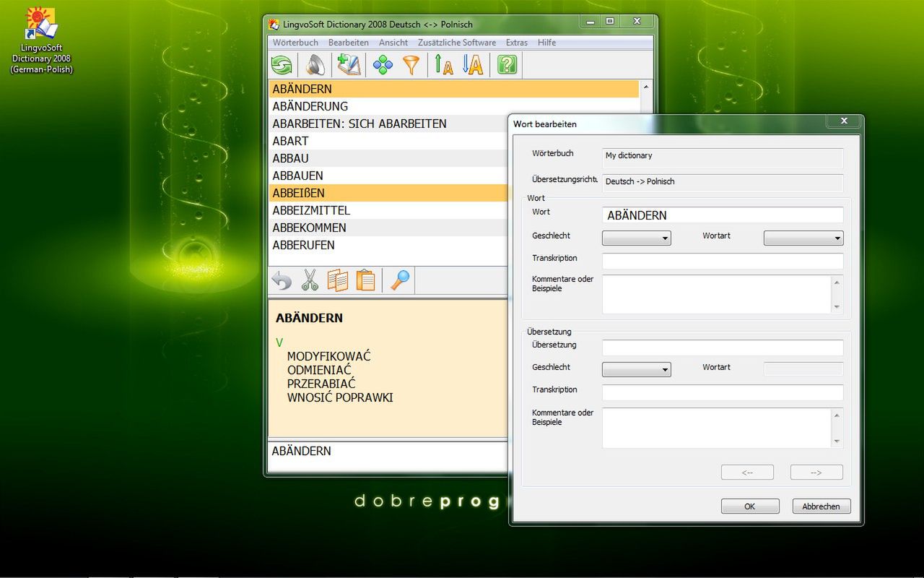Select ABBEIßEN in the word list
The image size is (924, 578).
point(388,193)
